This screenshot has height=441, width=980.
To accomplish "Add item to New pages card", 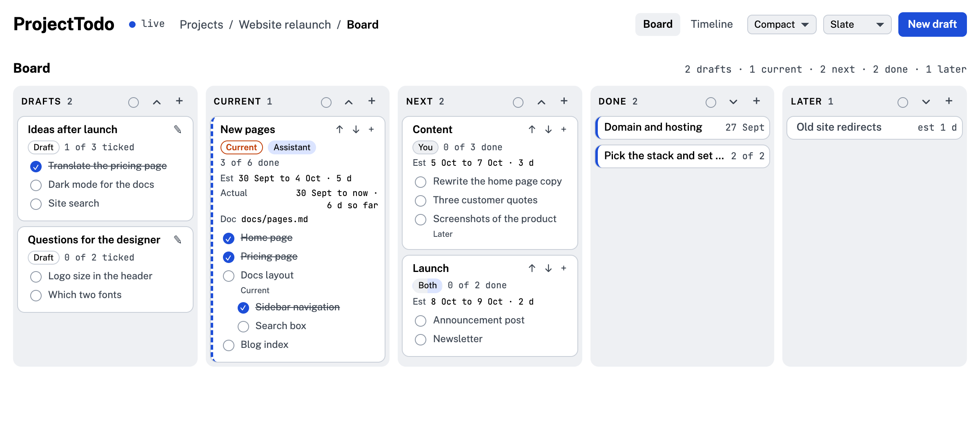I will (x=371, y=129).
